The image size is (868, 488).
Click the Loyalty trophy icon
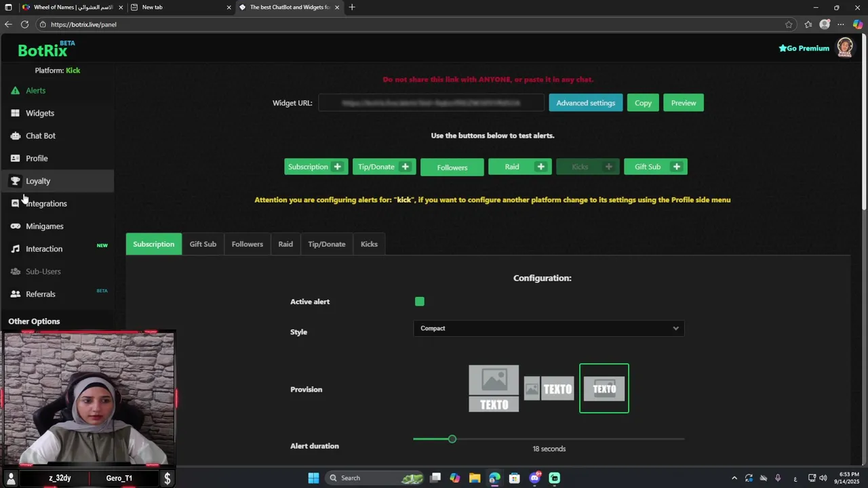point(15,181)
